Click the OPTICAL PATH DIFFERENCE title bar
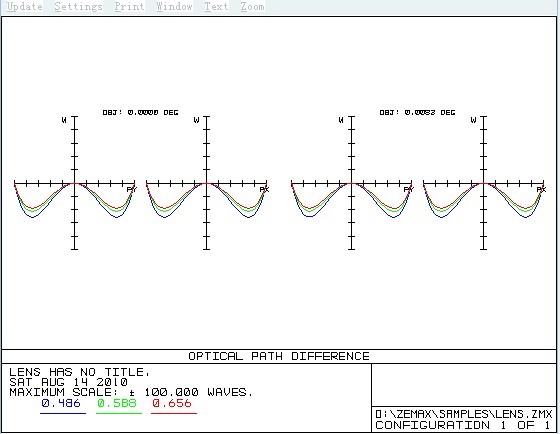This screenshot has width=560, height=434. click(x=279, y=356)
